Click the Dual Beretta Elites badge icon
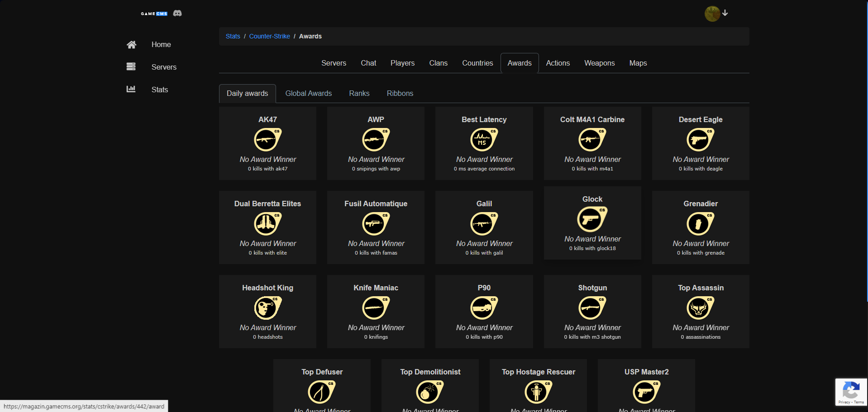This screenshot has height=412, width=868. click(x=267, y=223)
